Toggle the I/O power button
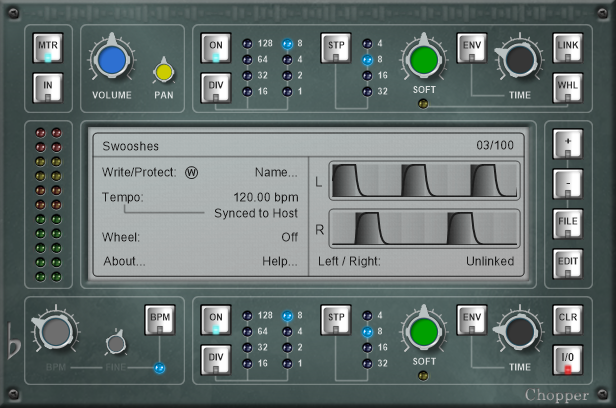 pos(567,358)
